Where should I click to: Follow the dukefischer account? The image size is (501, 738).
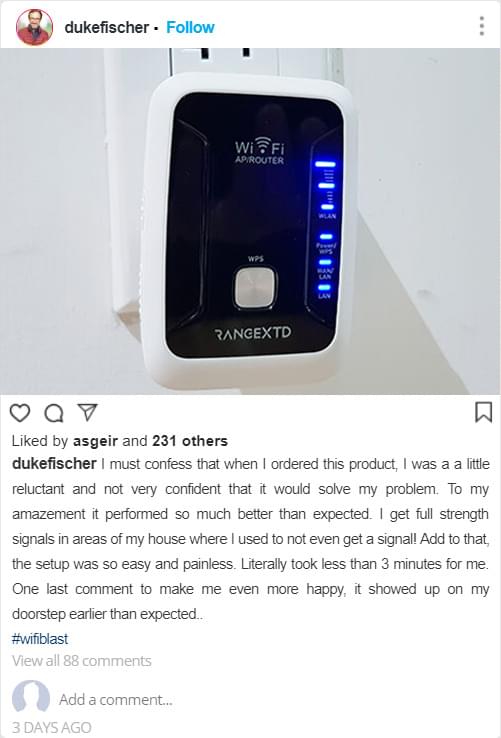(190, 27)
